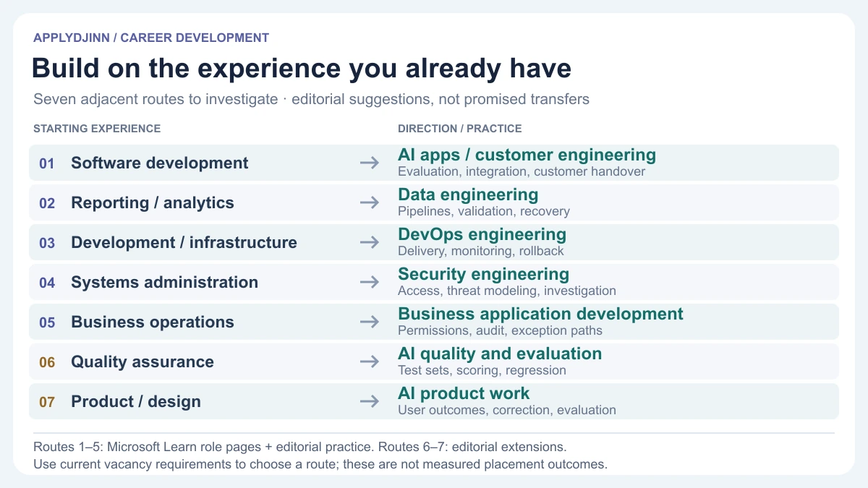The image size is (868, 488).
Task: Click row number 06
Action: click(47, 363)
